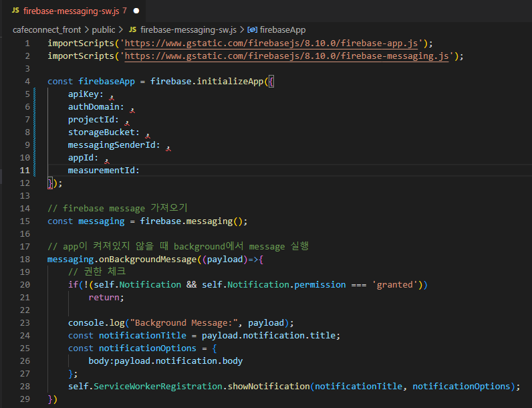
Task: Click the error squiggle after apiKey:
Action: pos(112,98)
